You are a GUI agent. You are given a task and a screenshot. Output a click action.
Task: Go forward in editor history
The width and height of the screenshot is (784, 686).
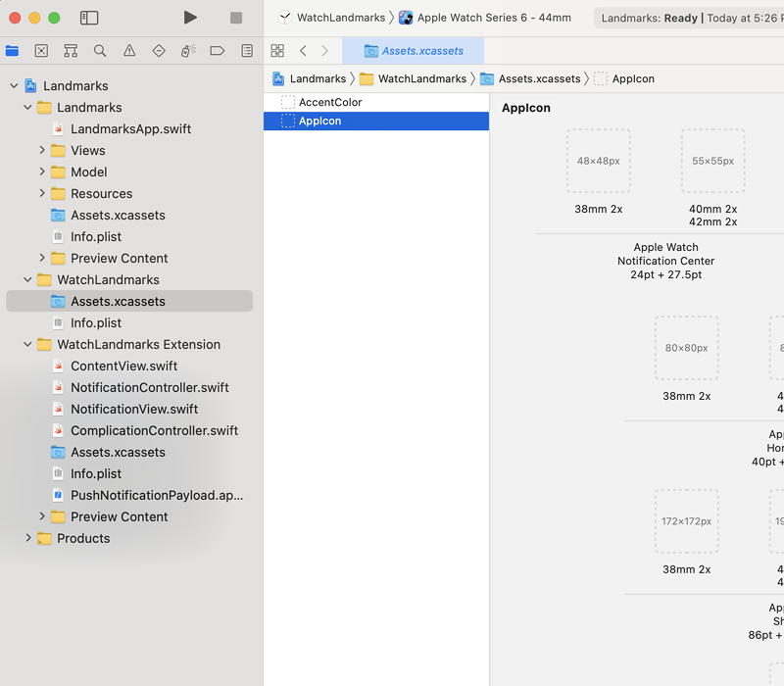click(x=324, y=51)
